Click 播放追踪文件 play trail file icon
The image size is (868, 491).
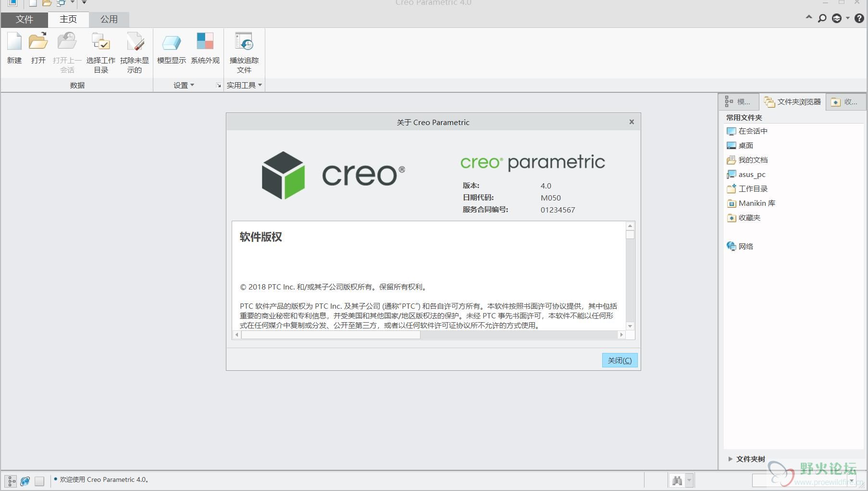(244, 42)
